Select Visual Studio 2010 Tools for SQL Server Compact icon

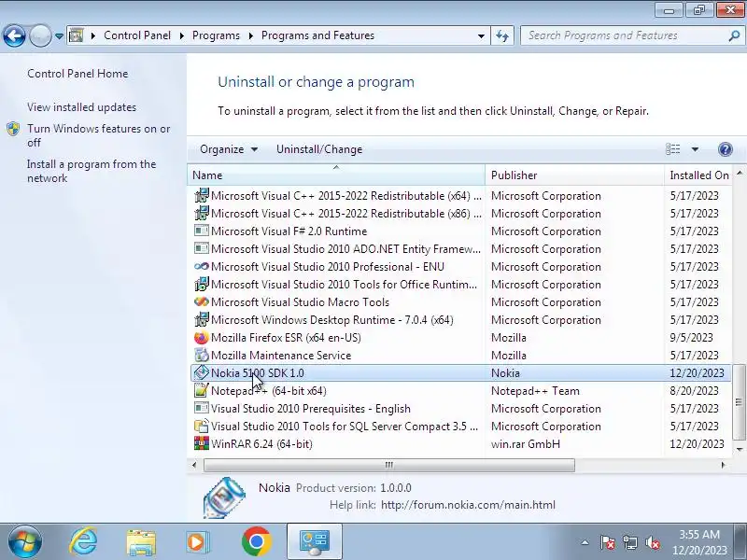[x=202, y=427]
